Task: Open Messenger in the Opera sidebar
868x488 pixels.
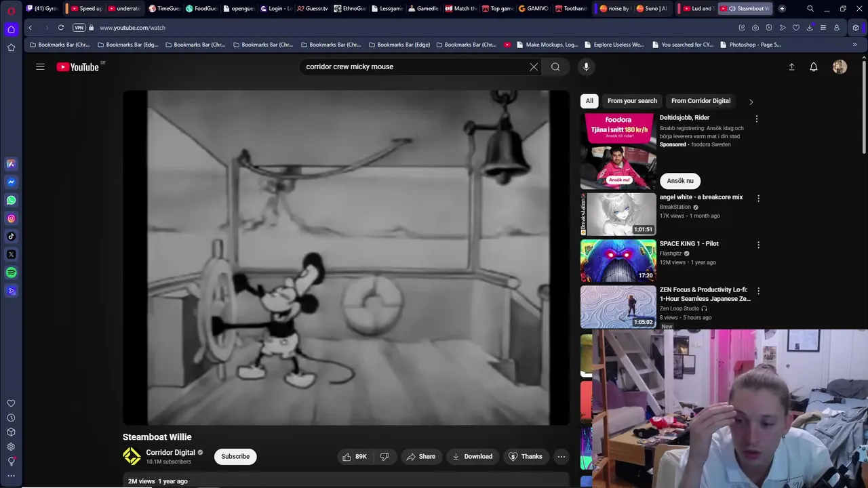Action: pos(11,182)
